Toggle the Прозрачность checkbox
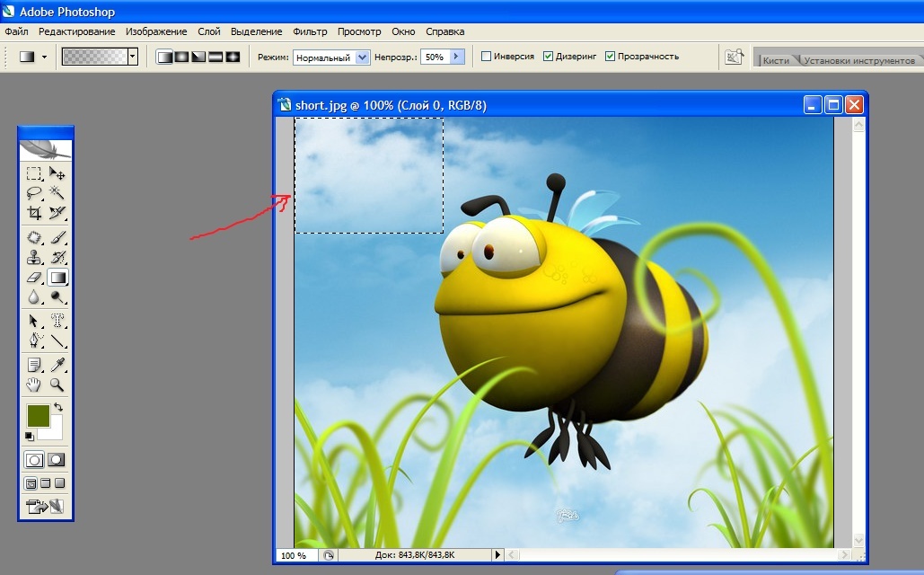This screenshot has width=924, height=575. click(610, 57)
